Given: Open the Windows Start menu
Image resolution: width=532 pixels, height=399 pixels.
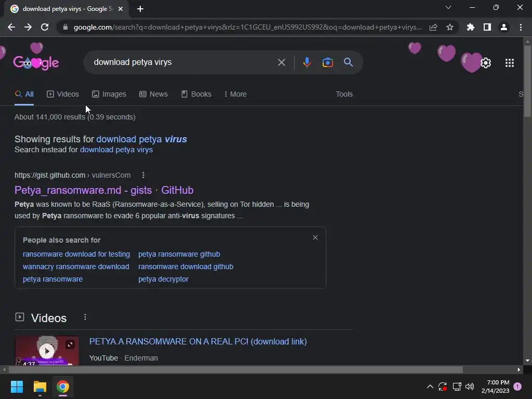Looking at the screenshot, I should (x=17, y=387).
